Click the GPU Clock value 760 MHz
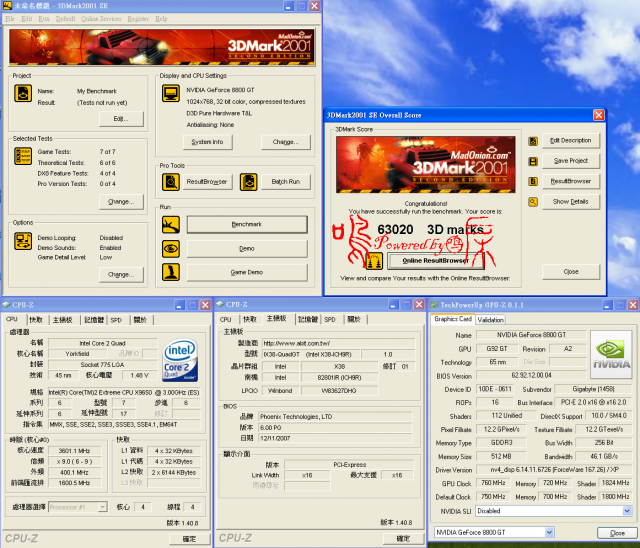This screenshot has width=640, height=548. point(493,483)
